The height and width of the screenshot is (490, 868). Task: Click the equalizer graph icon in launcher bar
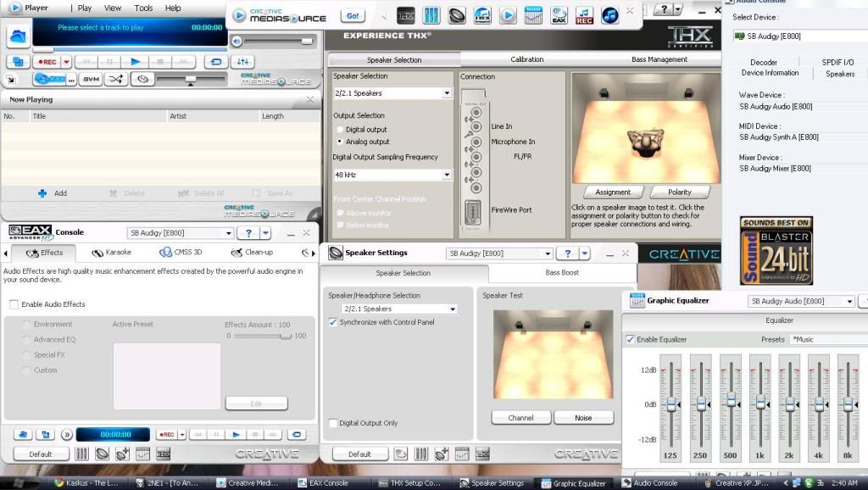pyautogui.click(x=533, y=15)
